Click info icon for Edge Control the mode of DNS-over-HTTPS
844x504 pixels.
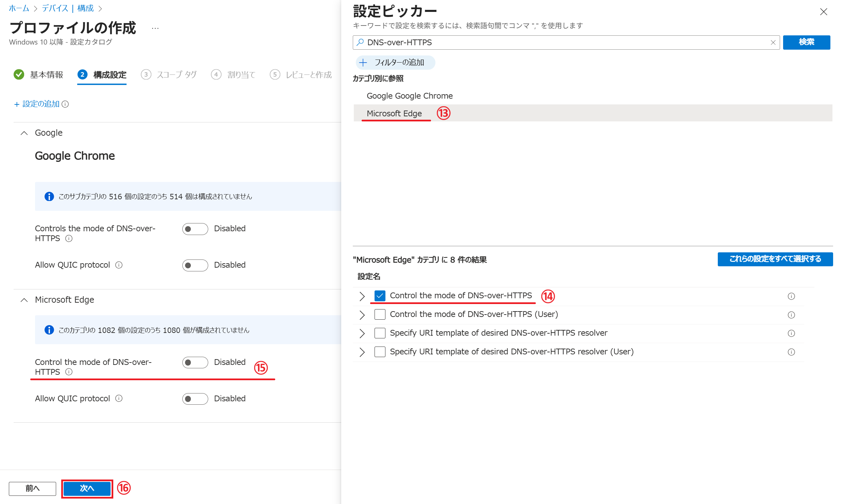pyautogui.click(x=69, y=372)
